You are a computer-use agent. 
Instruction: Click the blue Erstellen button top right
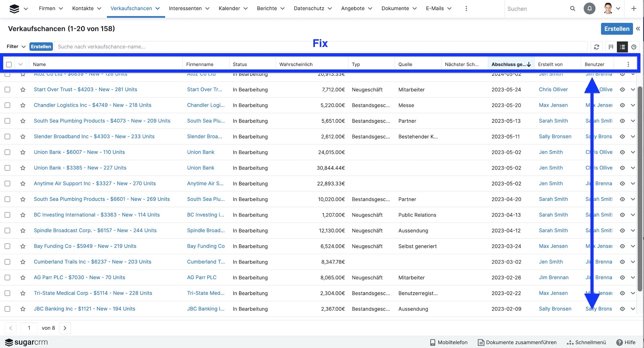click(616, 29)
